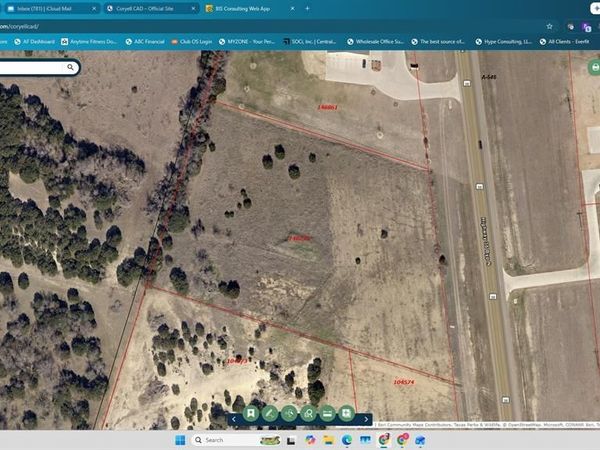Select the Draw pencil tool

point(270,413)
